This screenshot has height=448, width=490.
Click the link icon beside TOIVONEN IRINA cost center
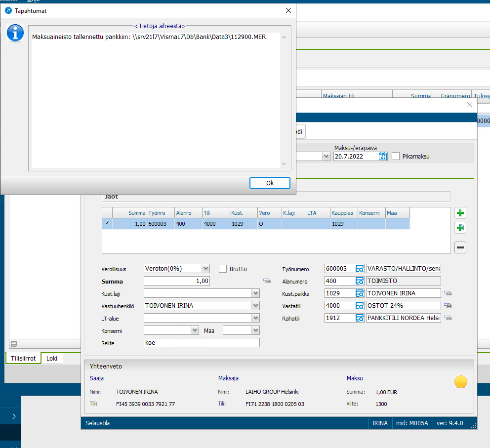[x=448, y=293]
